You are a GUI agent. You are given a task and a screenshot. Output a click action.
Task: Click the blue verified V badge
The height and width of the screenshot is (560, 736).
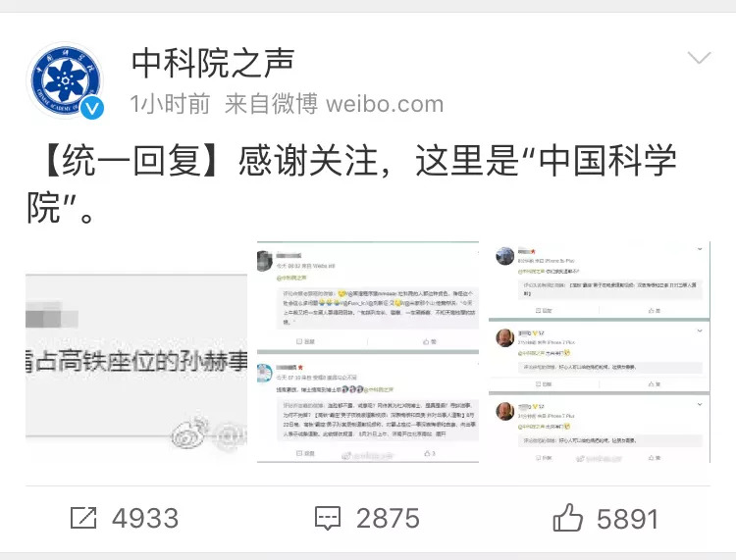92,108
